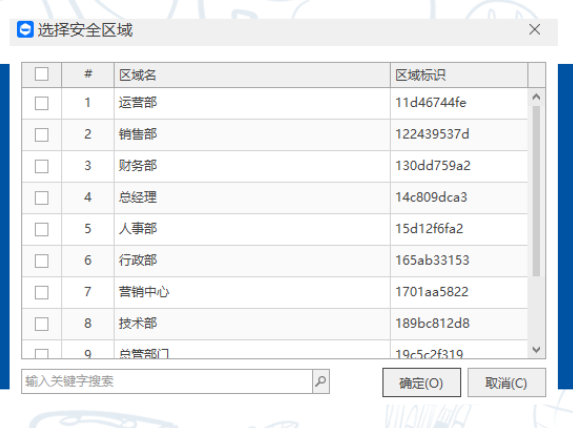This screenshot has width=573, height=428.
Task: Focus the 输入关键字搜索 search field
Action: (x=167, y=381)
